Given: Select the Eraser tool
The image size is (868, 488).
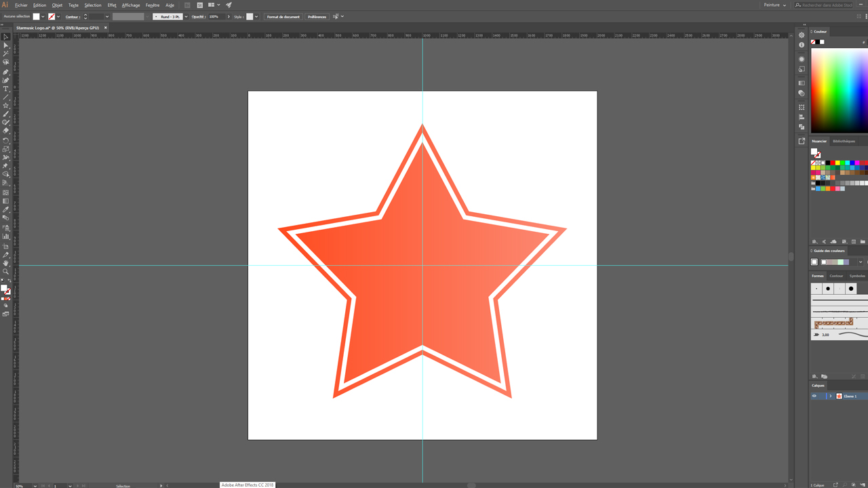Looking at the screenshot, I should click(6, 131).
